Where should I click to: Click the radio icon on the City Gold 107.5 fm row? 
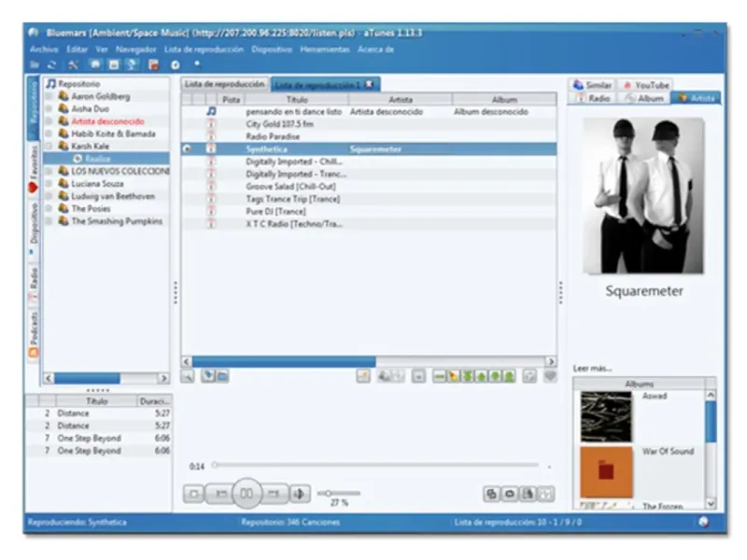(x=211, y=124)
